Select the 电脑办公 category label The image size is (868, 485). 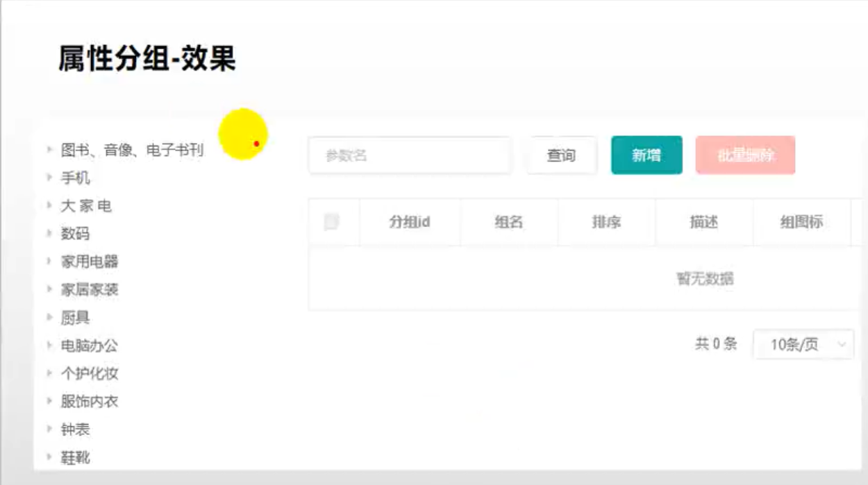90,346
